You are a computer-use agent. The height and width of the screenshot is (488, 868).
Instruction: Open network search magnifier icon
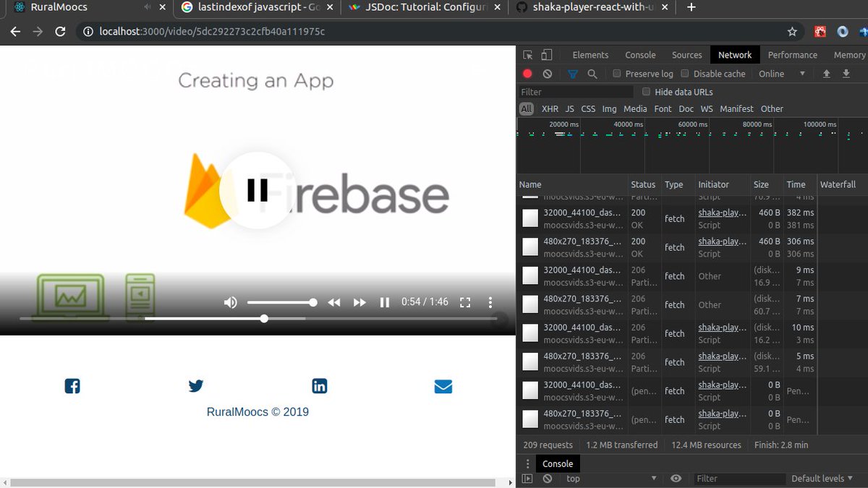(592, 74)
